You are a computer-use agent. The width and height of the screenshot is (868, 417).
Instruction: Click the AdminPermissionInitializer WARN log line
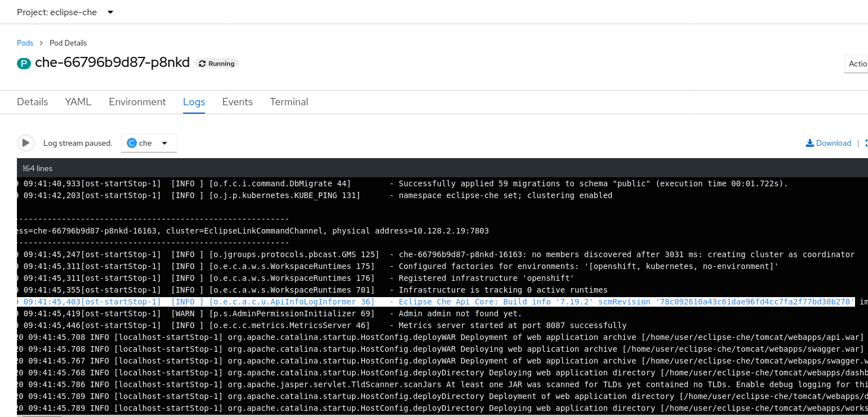pyautogui.click(x=269, y=313)
